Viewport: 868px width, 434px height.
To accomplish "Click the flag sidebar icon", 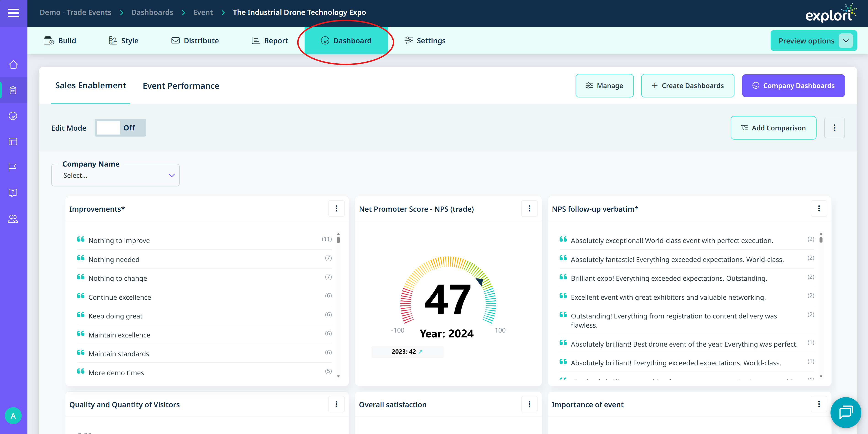I will coord(13,167).
